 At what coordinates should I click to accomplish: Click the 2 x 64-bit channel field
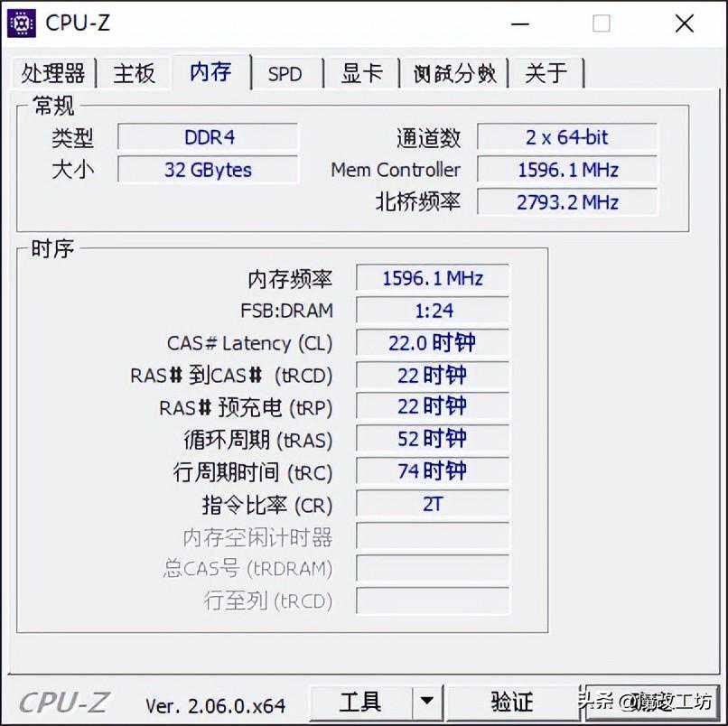[x=567, y=137]
